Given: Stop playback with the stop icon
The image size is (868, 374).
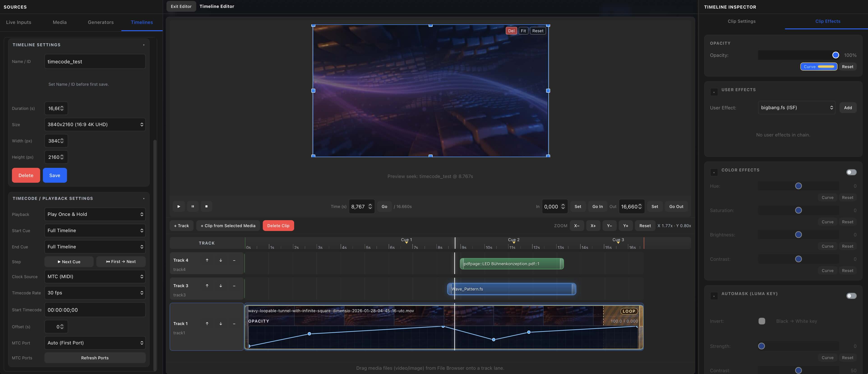Looking at the screenshot, I should 206,206.
